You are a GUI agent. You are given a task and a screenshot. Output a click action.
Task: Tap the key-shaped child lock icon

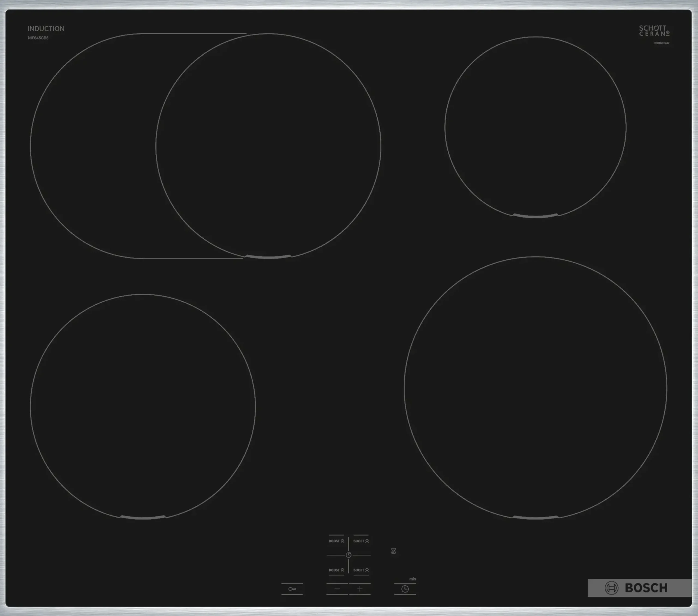tap(292, 589)
